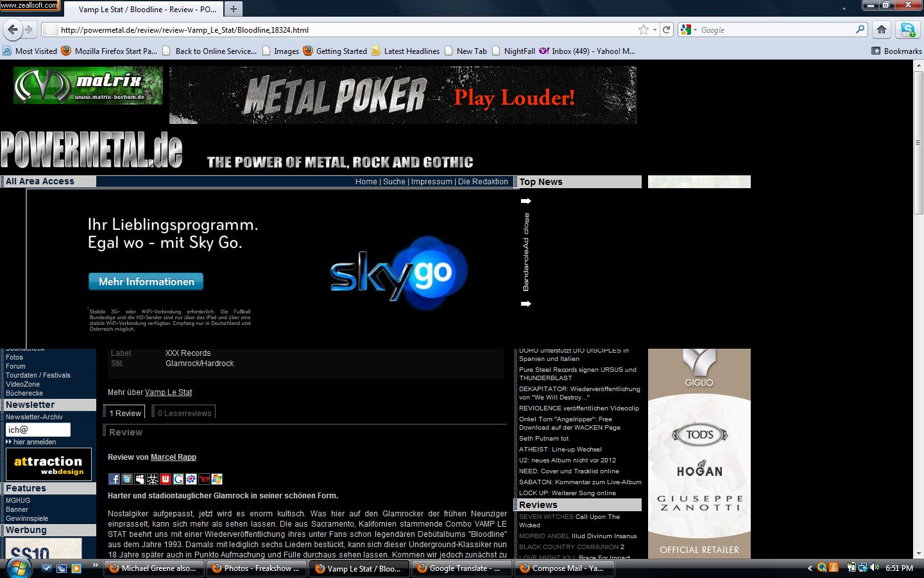Screen dimensions: 924x578
Task: Focus the Google search box
Action: click(776, 30)
